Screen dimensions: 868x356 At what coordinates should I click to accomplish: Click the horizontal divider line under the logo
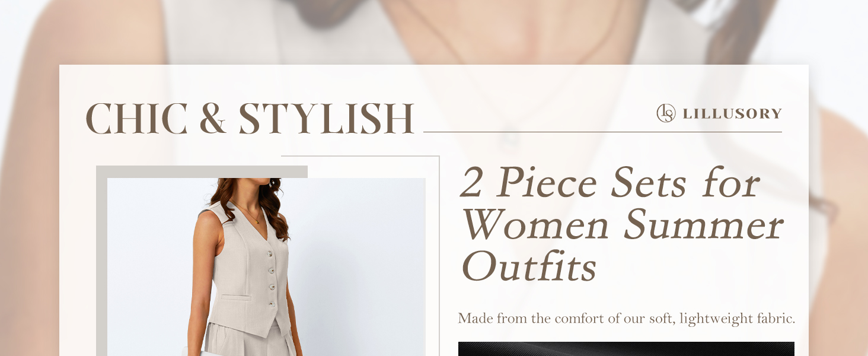tap(602, 132)
